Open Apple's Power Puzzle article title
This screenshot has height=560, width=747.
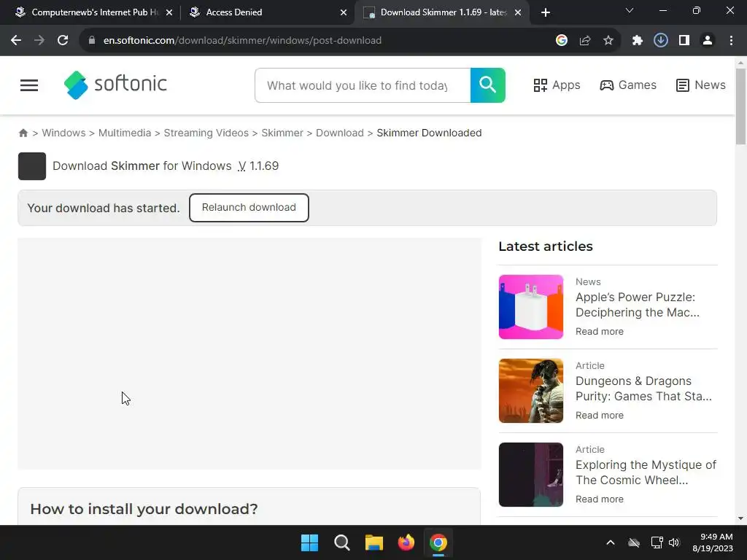click(x=638, y=305)
